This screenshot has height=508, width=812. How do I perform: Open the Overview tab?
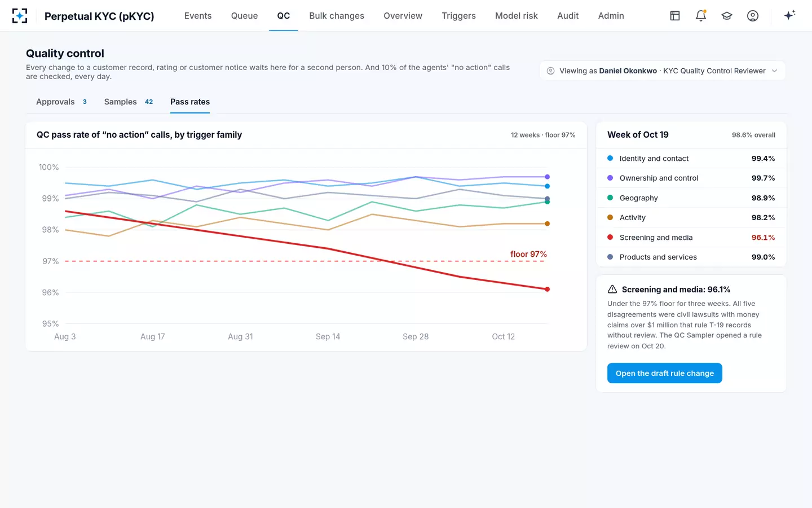coord(403,16)
